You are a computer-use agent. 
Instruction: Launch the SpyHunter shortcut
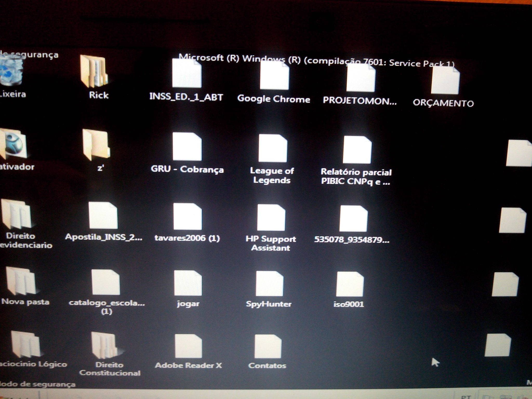pos(269,284)
